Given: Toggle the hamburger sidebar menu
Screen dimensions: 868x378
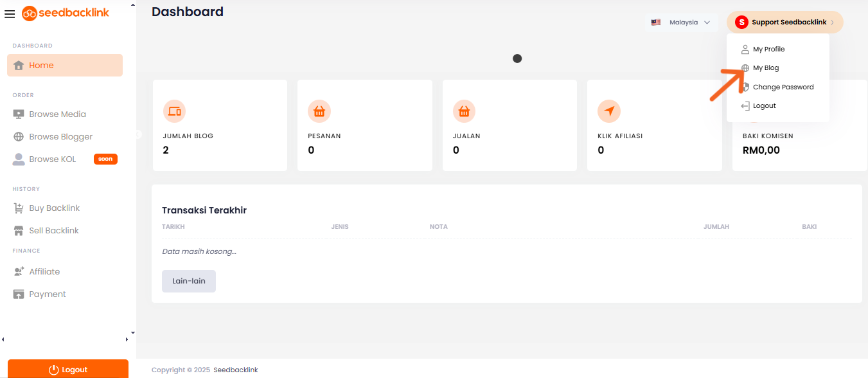Looking at the screenshot, I should click(x=10, y=14).
